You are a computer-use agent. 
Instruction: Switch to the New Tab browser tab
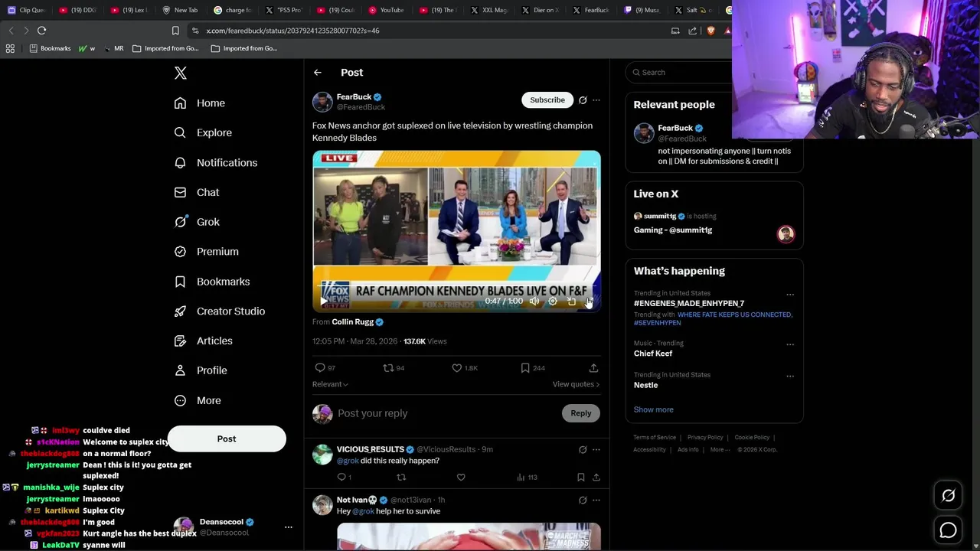click(x=181, y=10)
